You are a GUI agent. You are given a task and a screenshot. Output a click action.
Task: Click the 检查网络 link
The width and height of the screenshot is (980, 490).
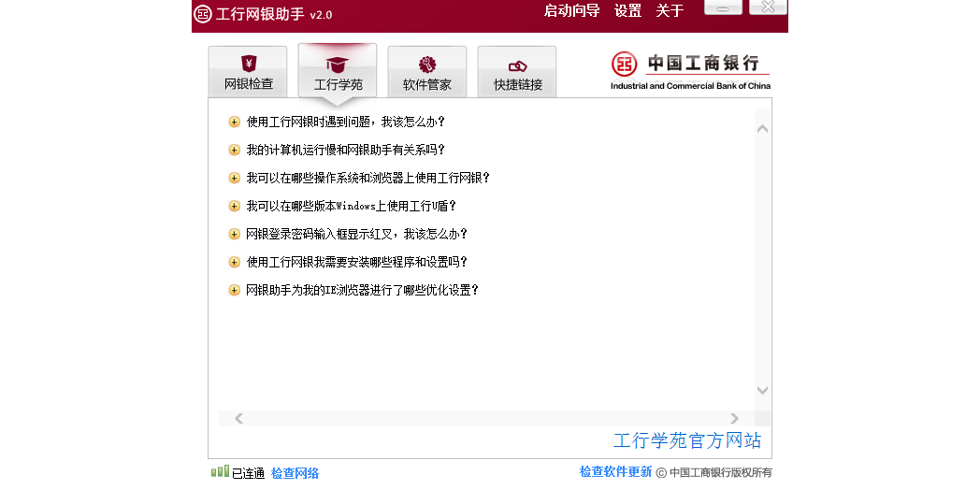click(x=295, y=474)
